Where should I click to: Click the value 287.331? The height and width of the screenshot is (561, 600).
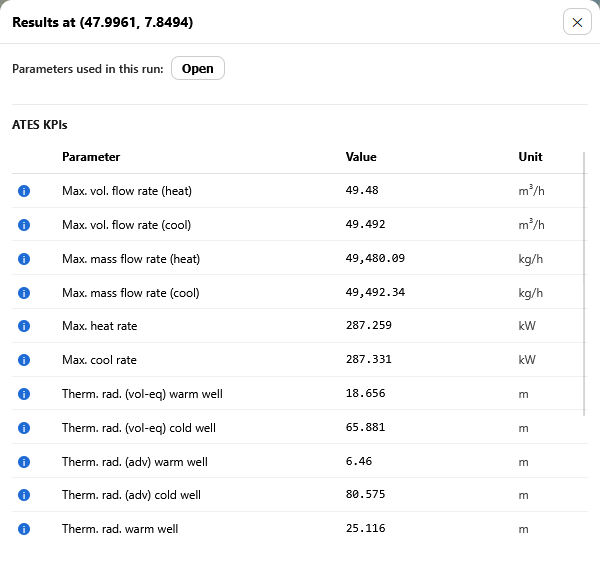(x=368, y=359)
